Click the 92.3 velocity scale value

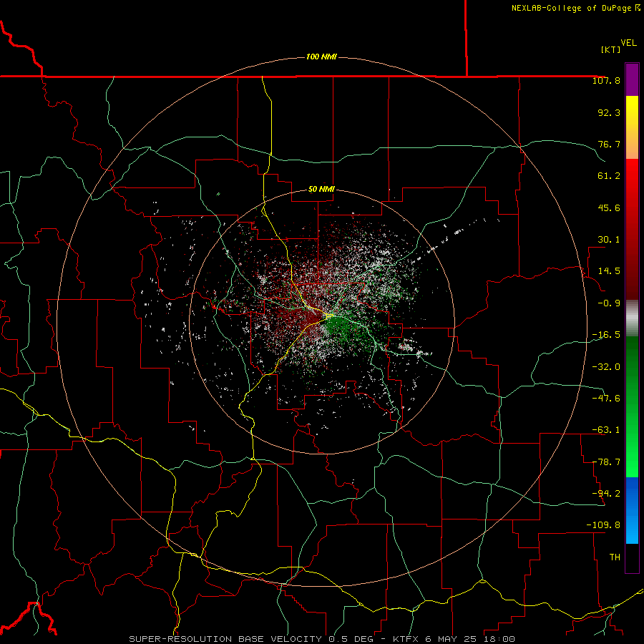(609, 112)
